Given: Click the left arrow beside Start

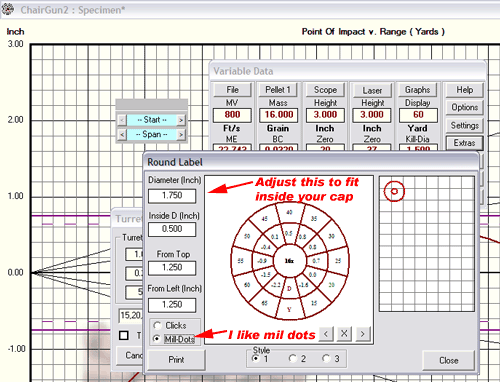Looking at the screenshot, I should 122,120.
